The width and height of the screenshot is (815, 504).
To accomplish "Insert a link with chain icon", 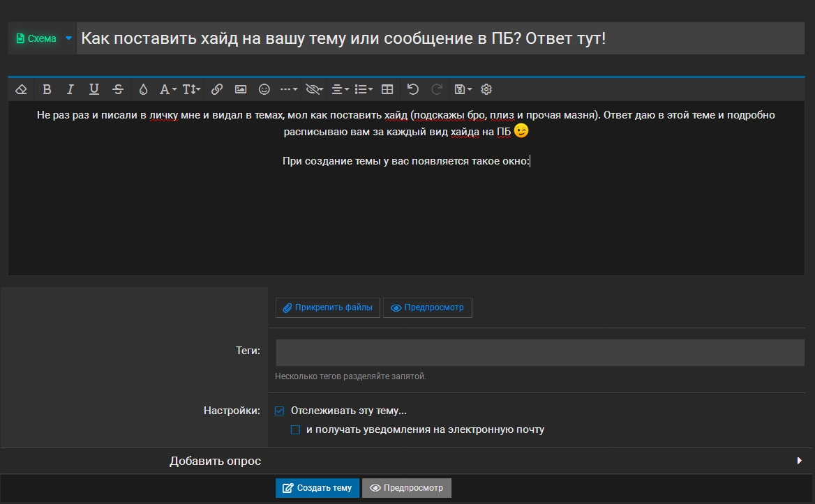I will [217, 89].
